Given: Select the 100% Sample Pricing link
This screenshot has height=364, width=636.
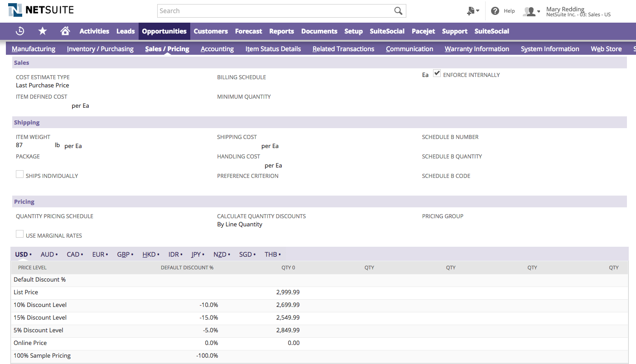Looking at the screenshot, I should point(42,355).
